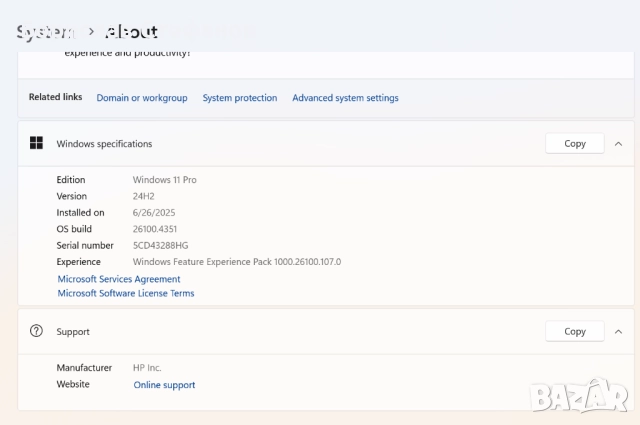Click the Serial number label
Image resolution: width=640 pixels, height=425 pixels.
[85, 245]
